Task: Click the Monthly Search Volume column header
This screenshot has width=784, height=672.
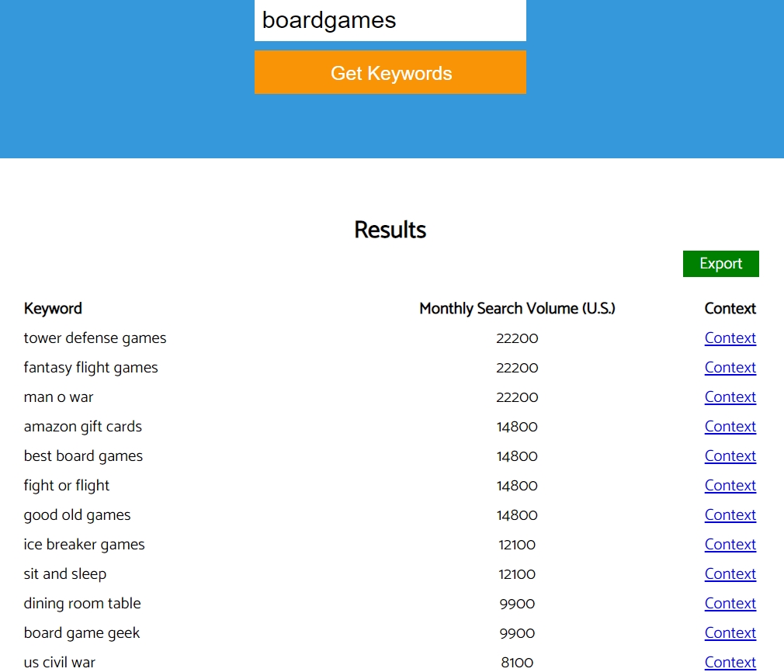Action: (x=517, y=309)
